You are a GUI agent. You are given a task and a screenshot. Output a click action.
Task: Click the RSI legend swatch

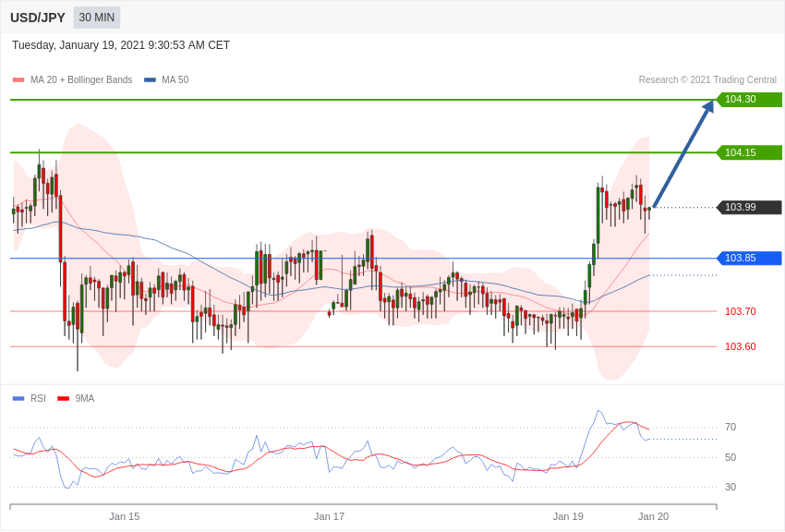pos(18,398)
